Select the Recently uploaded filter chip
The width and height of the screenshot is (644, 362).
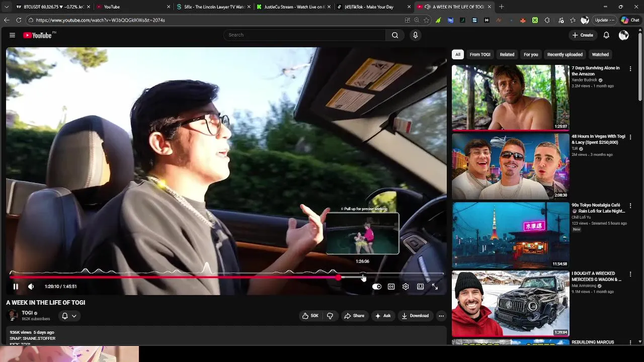click(565, 54)
